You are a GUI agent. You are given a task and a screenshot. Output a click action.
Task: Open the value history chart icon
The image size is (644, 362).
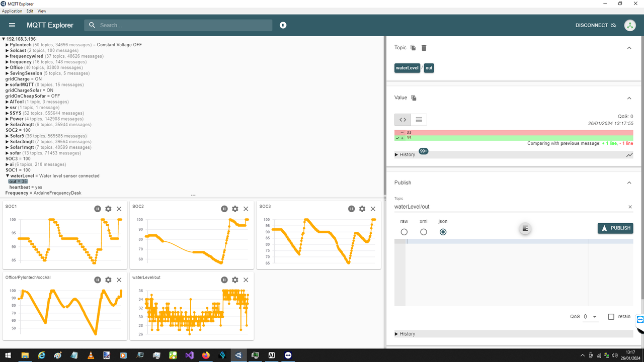click(629, 155)
